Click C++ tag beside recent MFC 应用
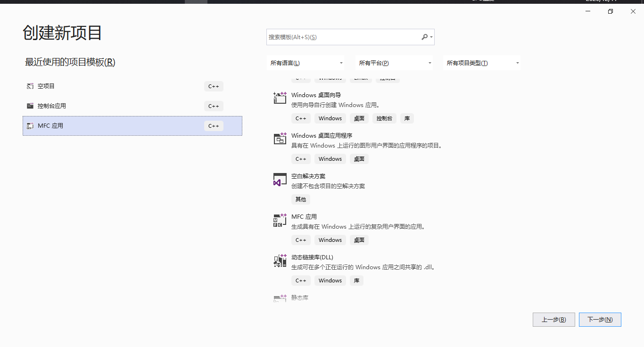Image resolution: width=644 pixels, height=347 pixels. tap(214, 126)
